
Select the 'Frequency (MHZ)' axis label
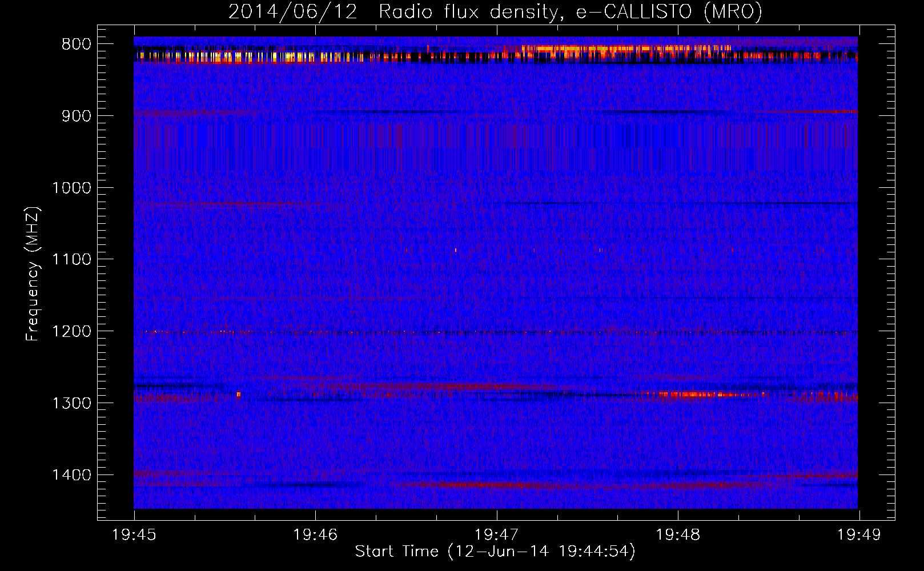(x=33, y=274)
